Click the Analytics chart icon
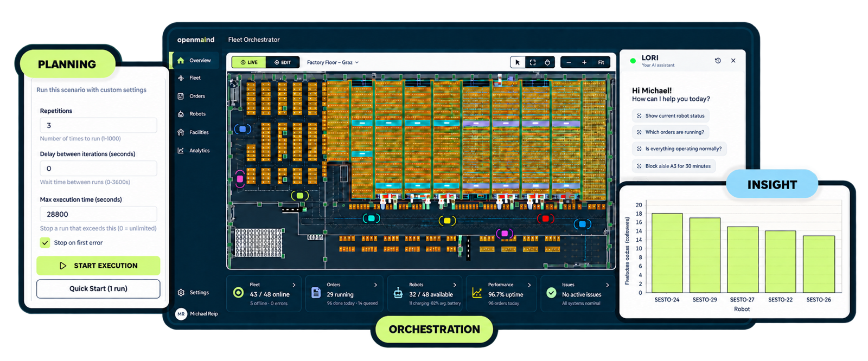This screenshot has height=361, width=868. (x=181, y=151)
